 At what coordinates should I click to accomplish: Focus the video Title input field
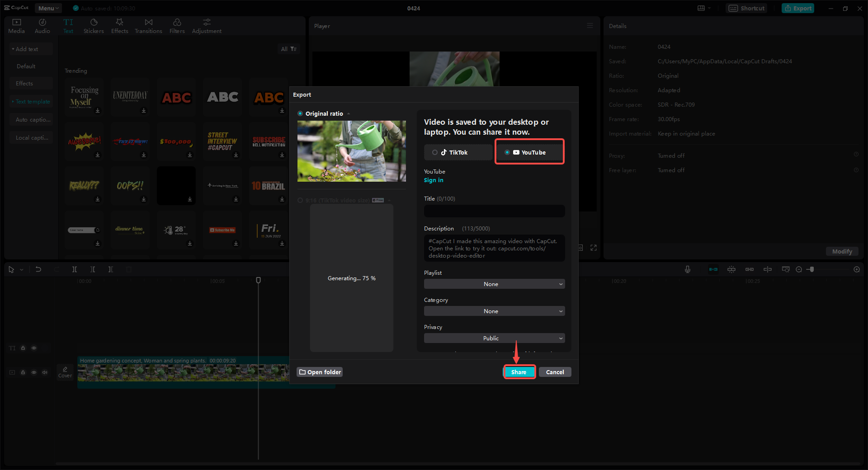(x=494, y=211)
